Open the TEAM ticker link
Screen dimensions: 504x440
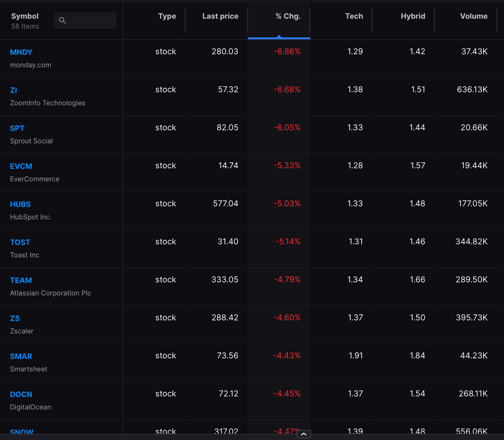pyautogui.click(x=21, y=280)
